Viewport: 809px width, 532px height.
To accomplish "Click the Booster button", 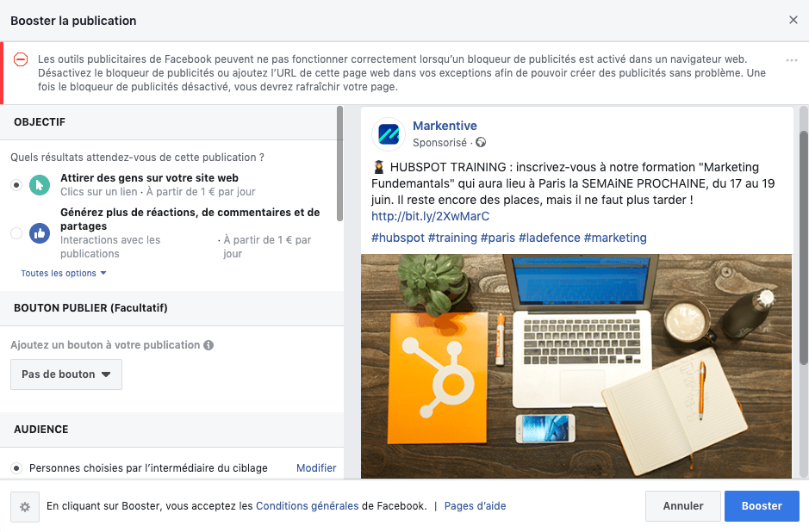I will (762, 506).
